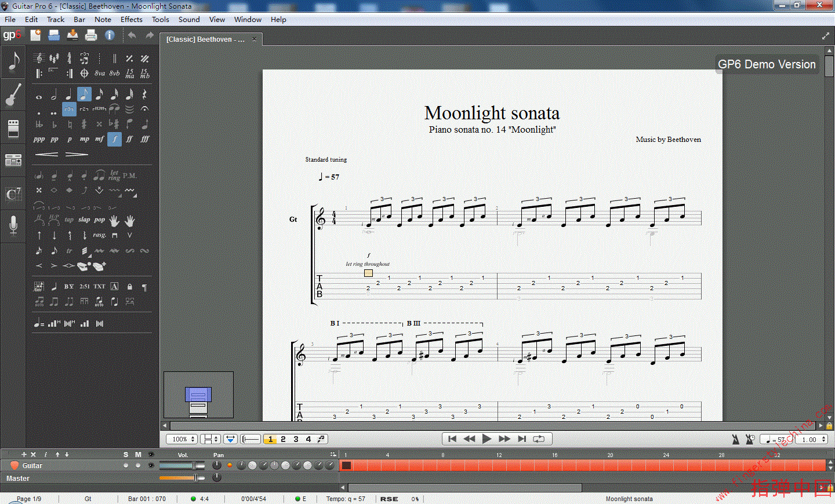Toggle the orange Guitar automation indicator
Screen dimensions: 835x504
230,465
